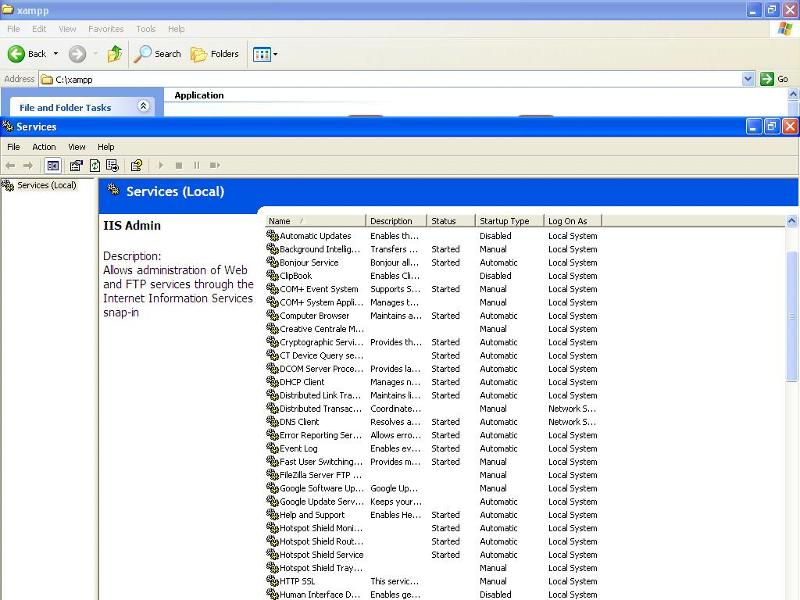
Task: Open Views dropdown in Explorer toolbar
Action: tap(265, 54)
